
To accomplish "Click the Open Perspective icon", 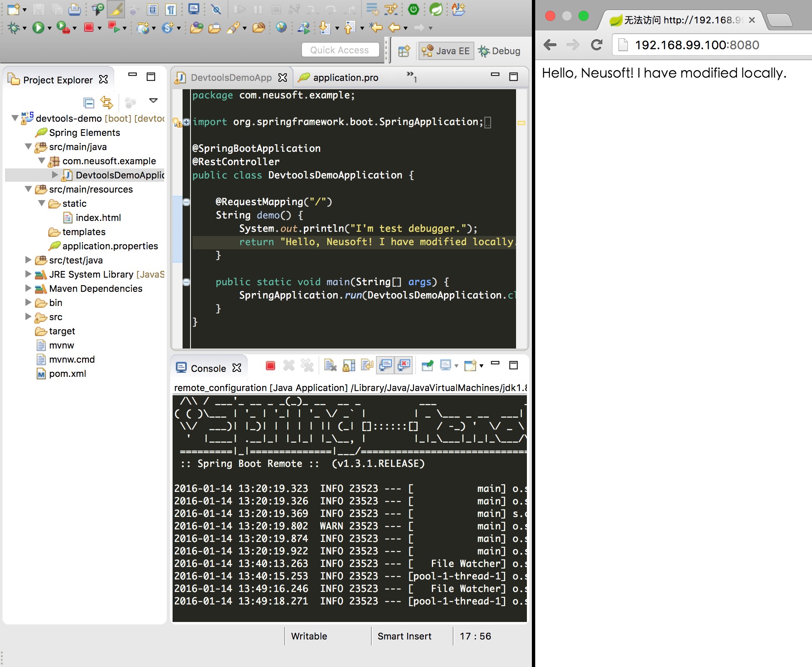I will click(x=404, y=51).
